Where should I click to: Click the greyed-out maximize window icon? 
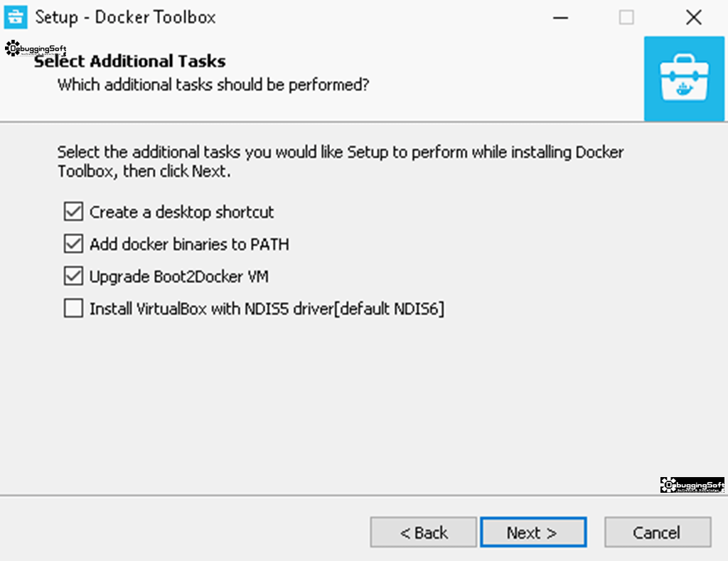click(x=626, y=18)
